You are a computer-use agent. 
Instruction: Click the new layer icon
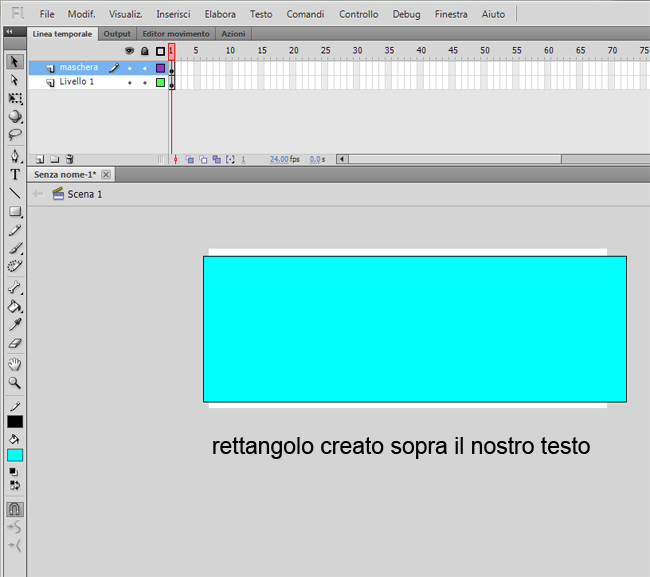pos(40,159)
